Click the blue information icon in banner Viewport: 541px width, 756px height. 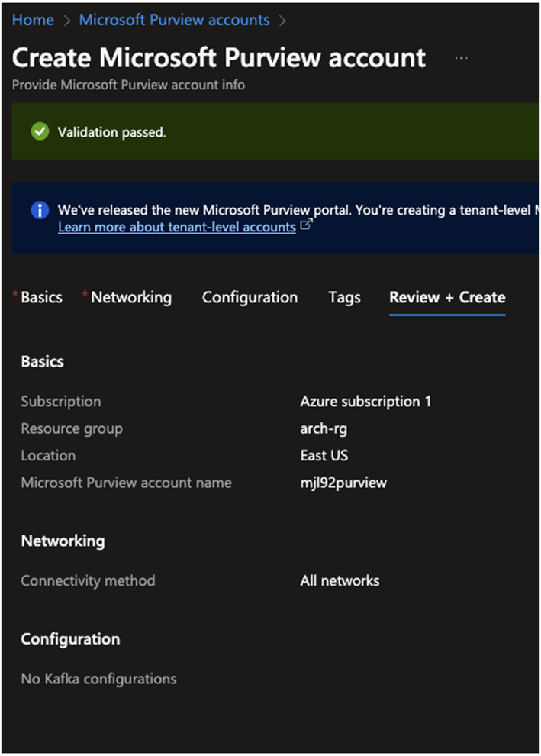(40, 210)
